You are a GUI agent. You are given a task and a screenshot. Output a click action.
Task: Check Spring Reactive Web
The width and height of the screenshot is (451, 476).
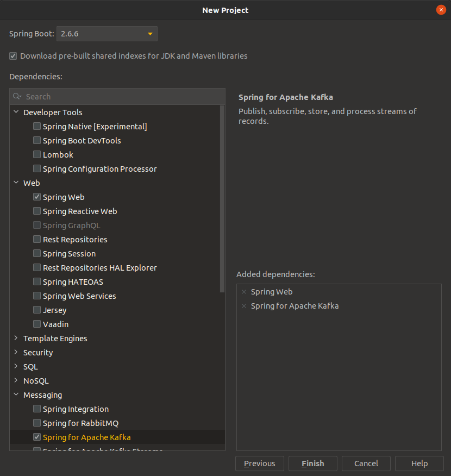[x=37, y=211]
